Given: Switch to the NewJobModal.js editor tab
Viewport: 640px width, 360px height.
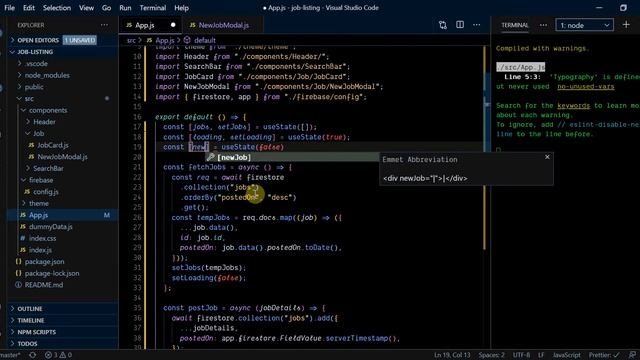Looking at the screenshot, I should 222,25.
